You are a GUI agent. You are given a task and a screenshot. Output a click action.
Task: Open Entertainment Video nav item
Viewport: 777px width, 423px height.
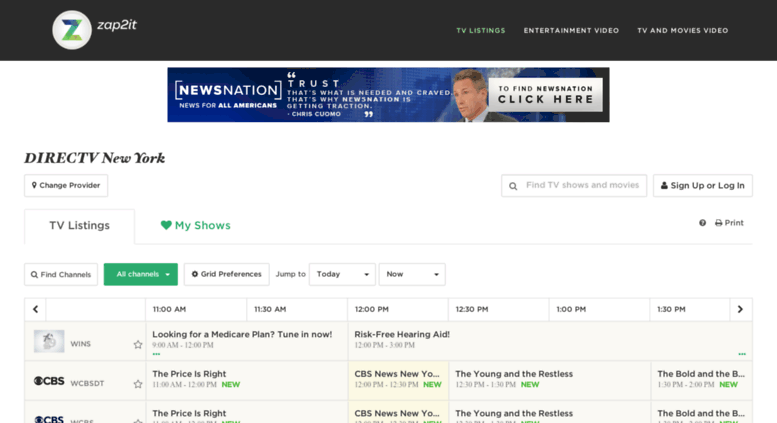[x=571, y=31]
